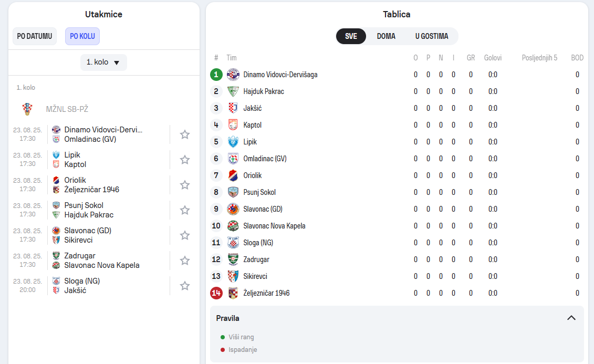Mark Oriolik vs Željezničar 1946 as favorite

[184, 185]
